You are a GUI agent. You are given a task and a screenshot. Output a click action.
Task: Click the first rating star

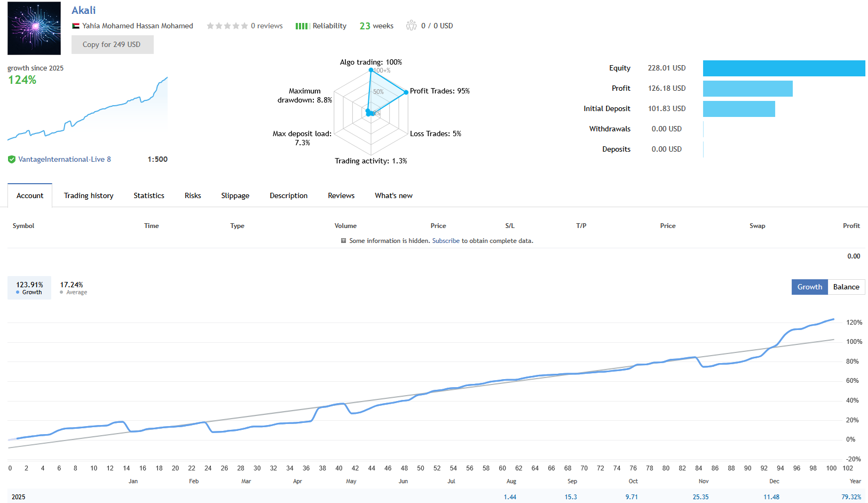[x=209, y=25]
